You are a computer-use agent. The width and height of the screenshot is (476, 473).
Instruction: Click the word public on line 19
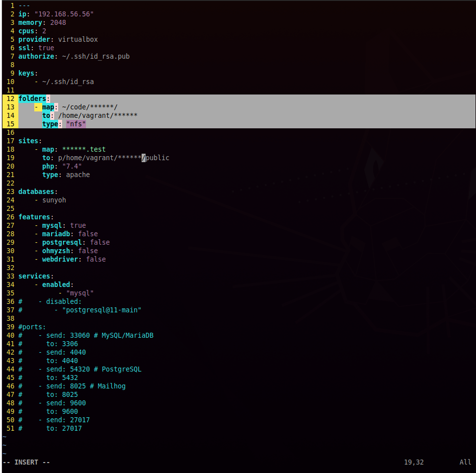[158, 158]
